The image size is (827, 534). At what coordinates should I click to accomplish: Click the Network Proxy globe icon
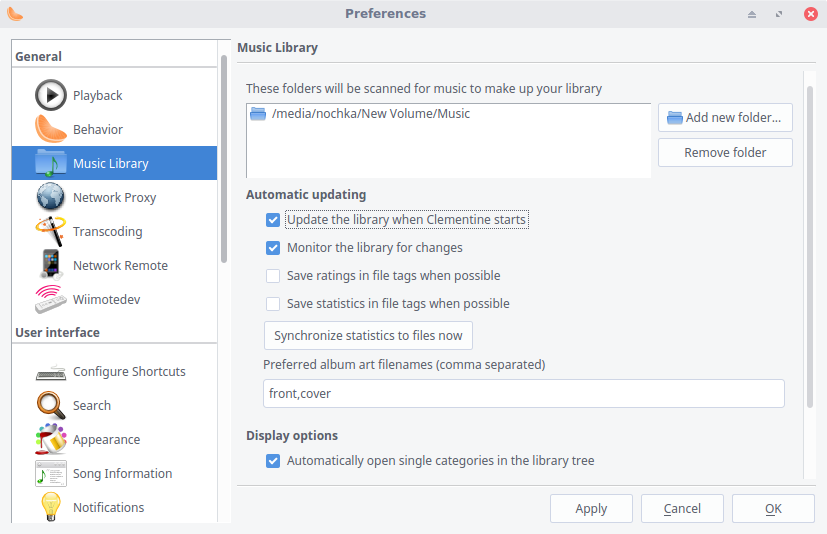(51, 197)
